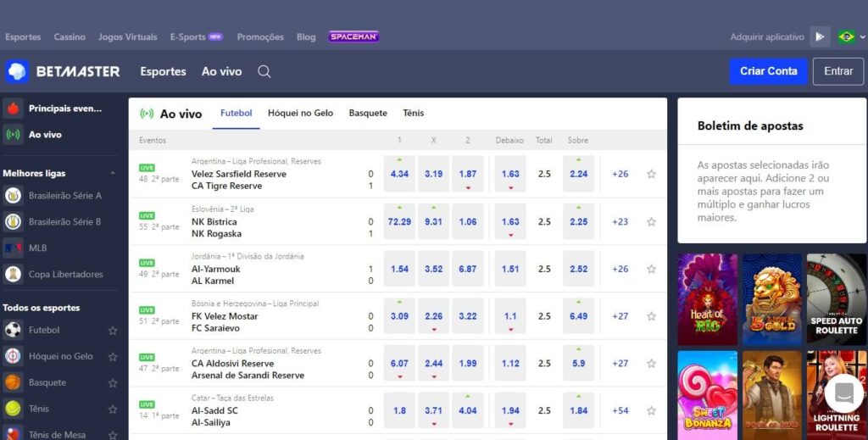Open the chat support bubble

[843, 393]
